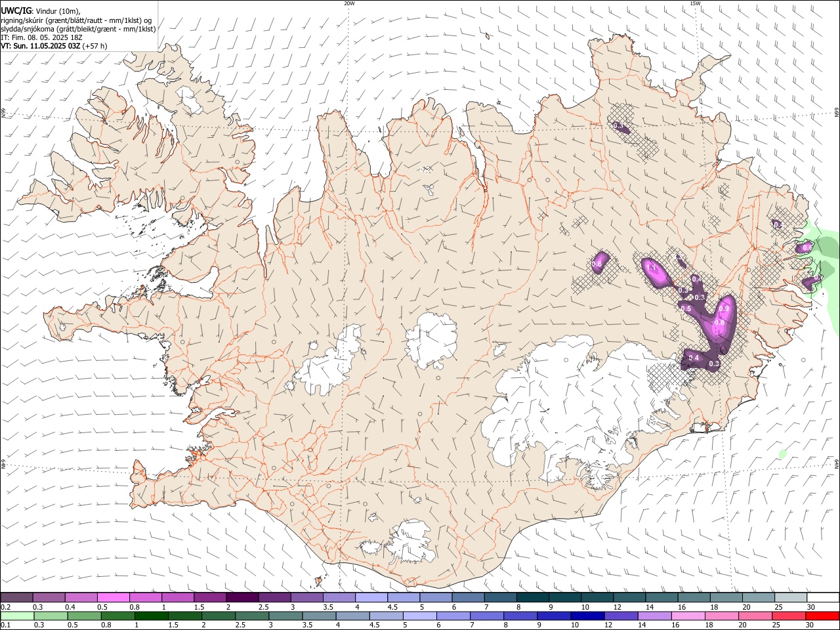Screen dimensions: 840x630
Task: Select the 14–16 lilac swatch in lower row
Action: pos(655,616)
